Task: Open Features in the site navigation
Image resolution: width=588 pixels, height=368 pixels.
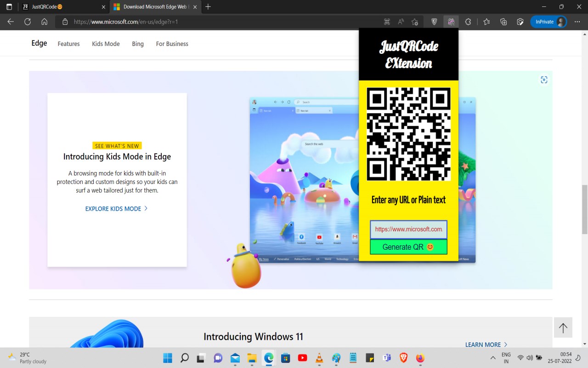Action: (68, 44)
